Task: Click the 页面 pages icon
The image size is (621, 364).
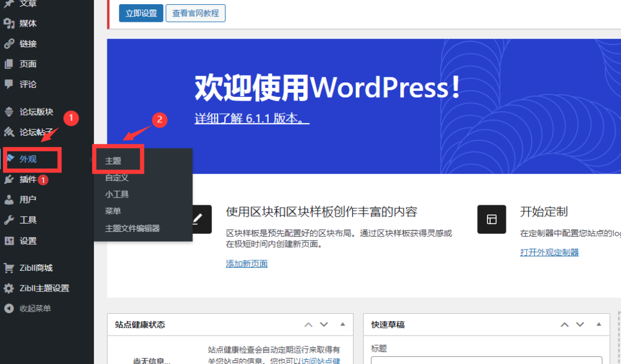Action: pyautogui.click(x=9, y=64)
